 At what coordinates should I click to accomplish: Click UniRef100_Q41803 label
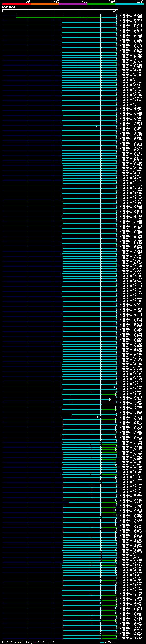click(x=131, y=80)
